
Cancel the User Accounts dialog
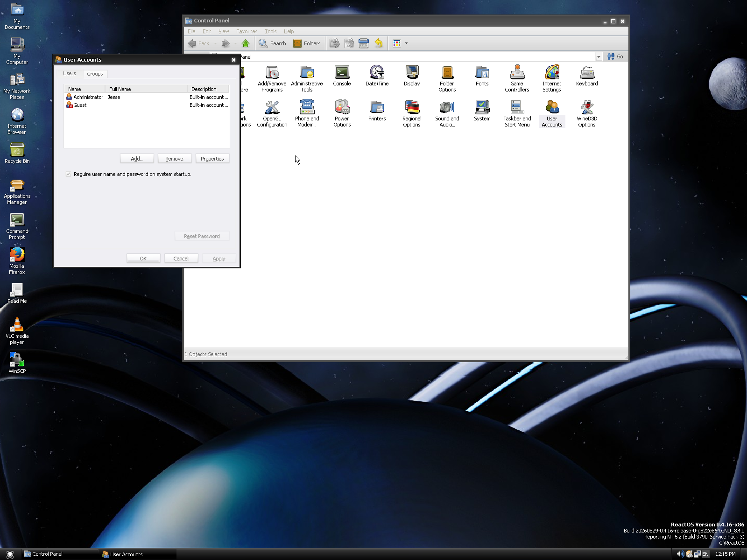tap(181, 259)
